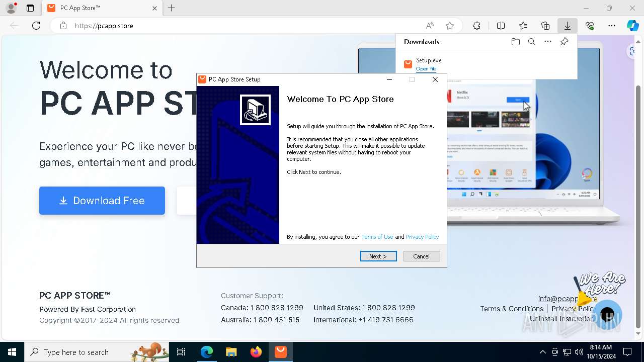Open the Extensions puzzle icon
The height and width of the screenshot is (362, 644).
pos(476,26)
